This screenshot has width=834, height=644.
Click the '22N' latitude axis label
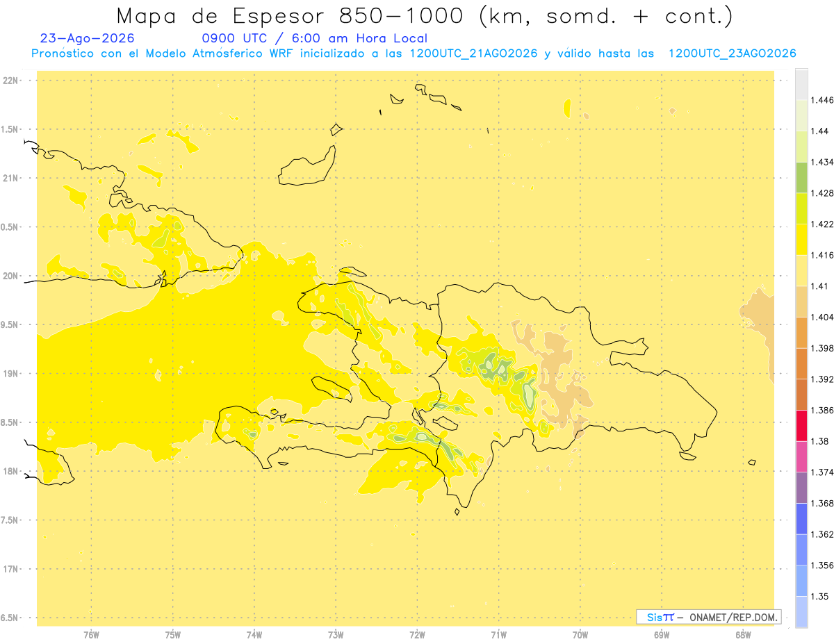10,81
